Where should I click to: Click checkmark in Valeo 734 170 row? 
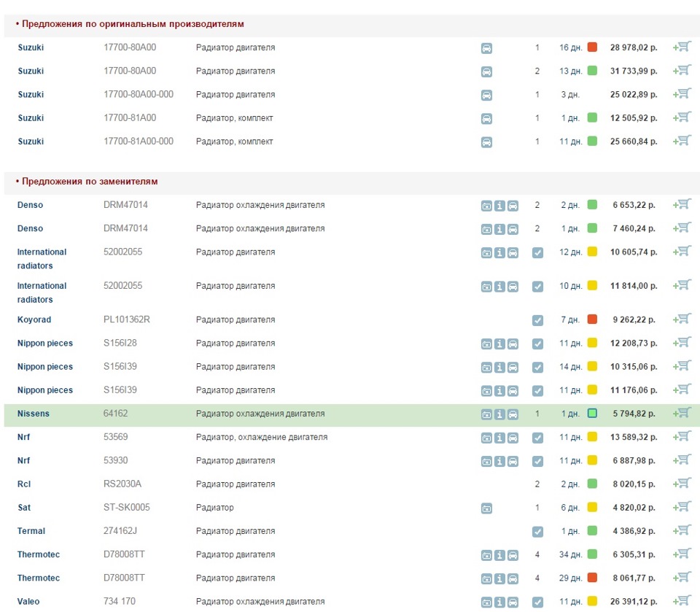click(x=538, y=602)
